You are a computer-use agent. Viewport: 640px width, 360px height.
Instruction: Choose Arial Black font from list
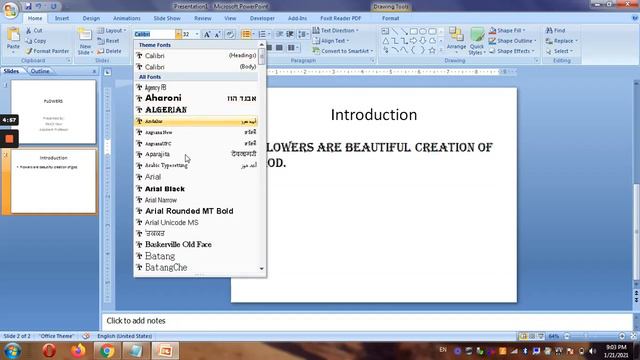(x=197, y=189)
